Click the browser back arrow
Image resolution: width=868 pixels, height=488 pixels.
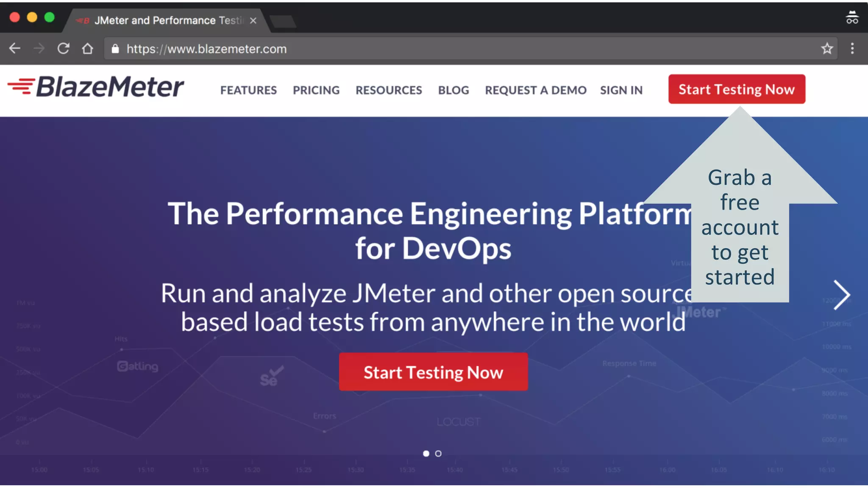click(x=15, y=49)
